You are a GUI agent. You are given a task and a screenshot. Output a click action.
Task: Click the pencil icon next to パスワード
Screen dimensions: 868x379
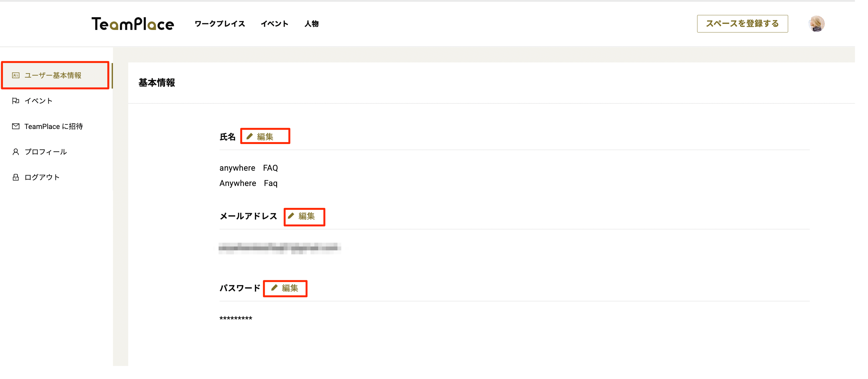coord(275,288)
